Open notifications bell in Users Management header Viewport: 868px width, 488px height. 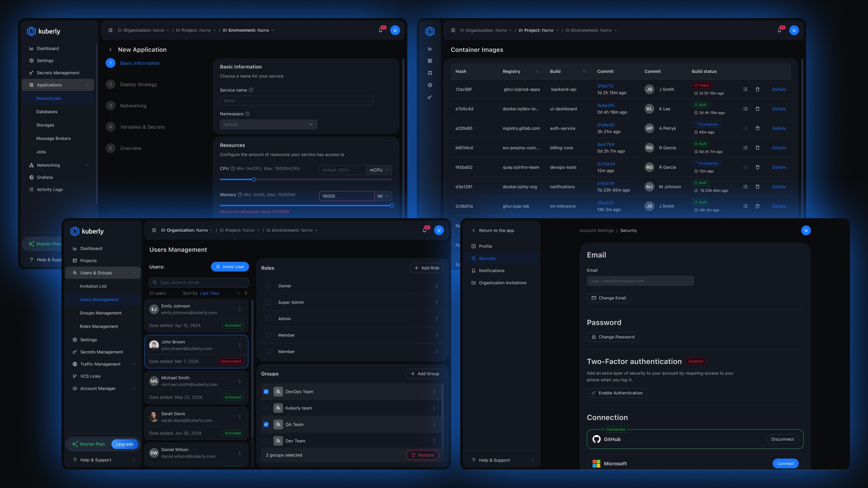click(x=424, y=230)
